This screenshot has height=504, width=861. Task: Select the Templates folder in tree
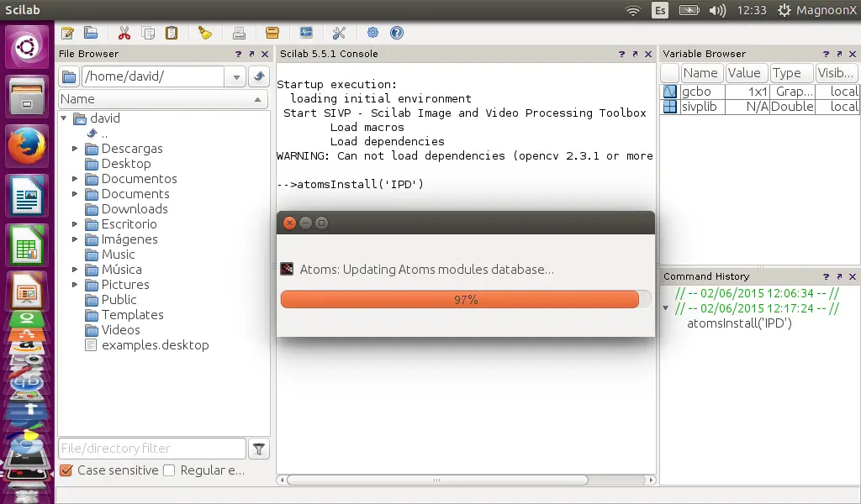click(x=132, y=315)
